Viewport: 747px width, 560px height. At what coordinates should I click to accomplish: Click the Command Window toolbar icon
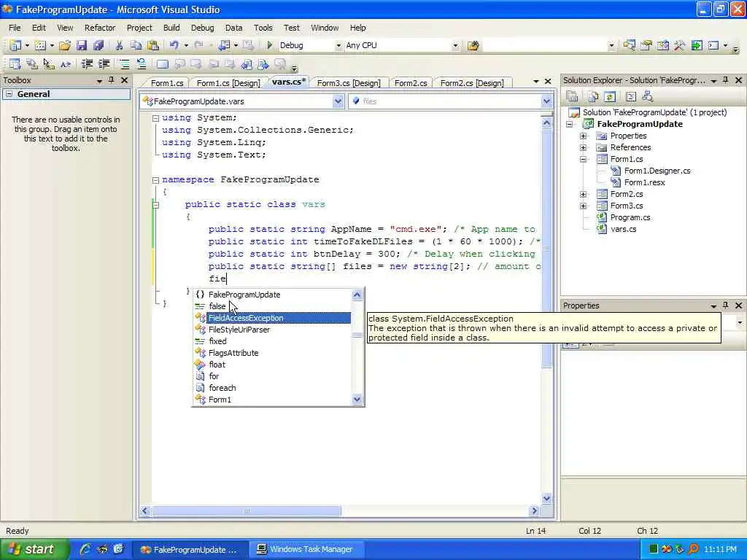click(x=713, y=45)
